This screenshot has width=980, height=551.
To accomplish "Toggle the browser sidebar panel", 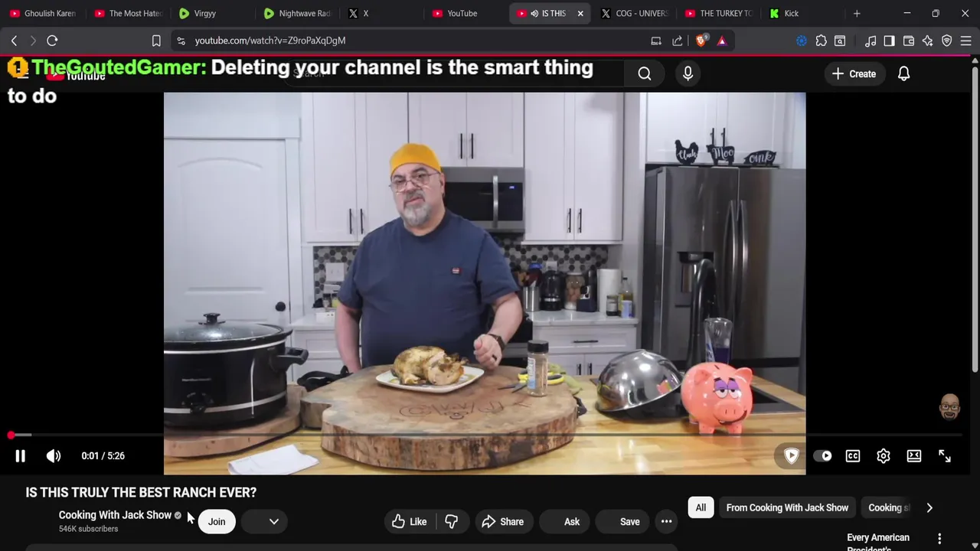I will click(889, 41).
